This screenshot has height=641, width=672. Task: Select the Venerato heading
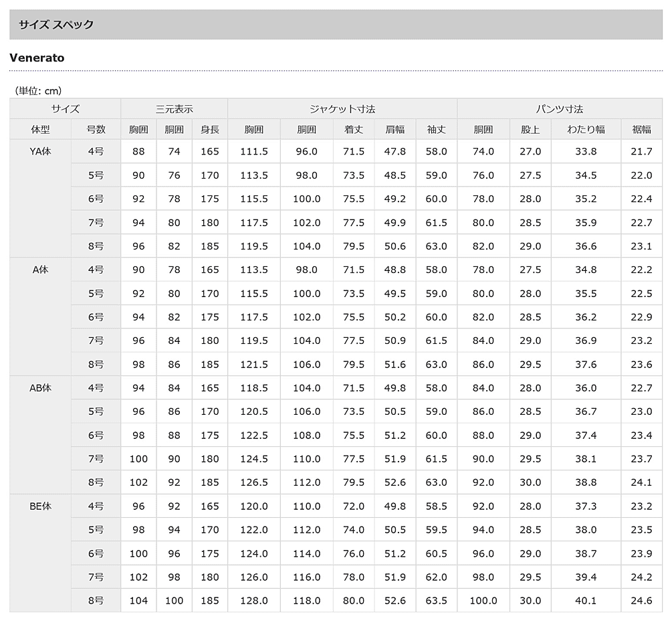tap(37, 58)
